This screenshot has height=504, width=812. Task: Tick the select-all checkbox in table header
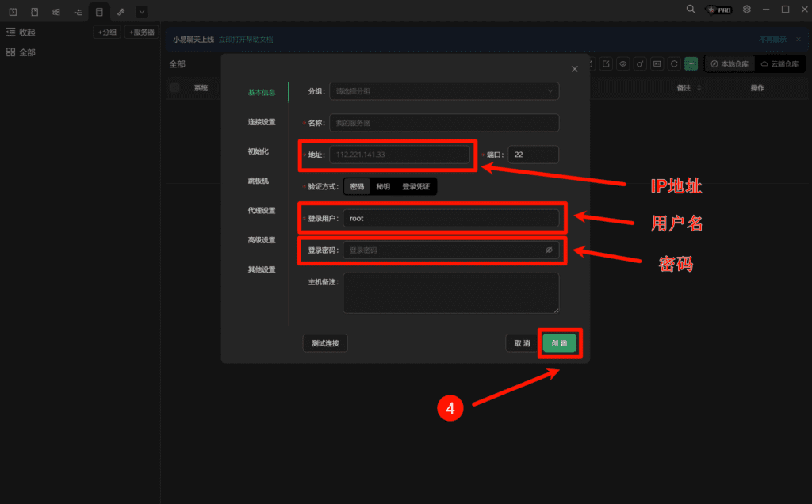point(175,88)
